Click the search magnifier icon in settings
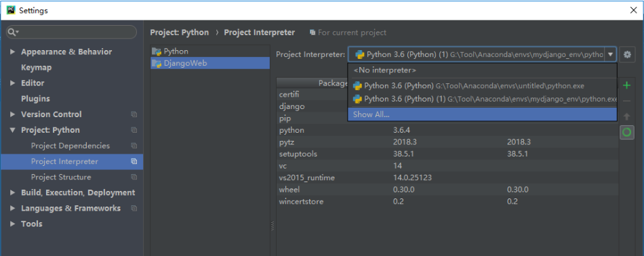The width and height of the screenshot is (644, 256). pos(13,32)
